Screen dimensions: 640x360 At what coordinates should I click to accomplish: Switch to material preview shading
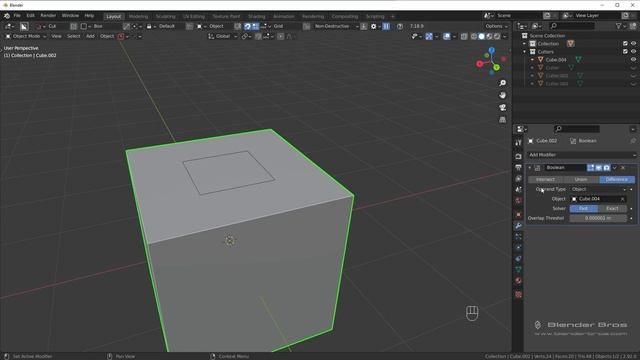tap(489, 36)
